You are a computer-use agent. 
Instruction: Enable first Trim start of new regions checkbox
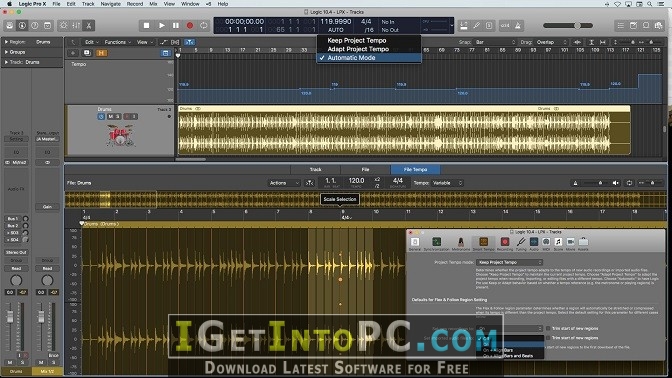(x=548, y=328)
